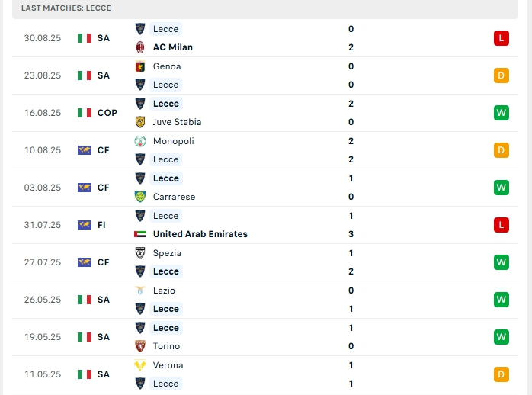532x395 pixels.
Task: Click the Spezia club crest icon
Action: click(140, 253)
